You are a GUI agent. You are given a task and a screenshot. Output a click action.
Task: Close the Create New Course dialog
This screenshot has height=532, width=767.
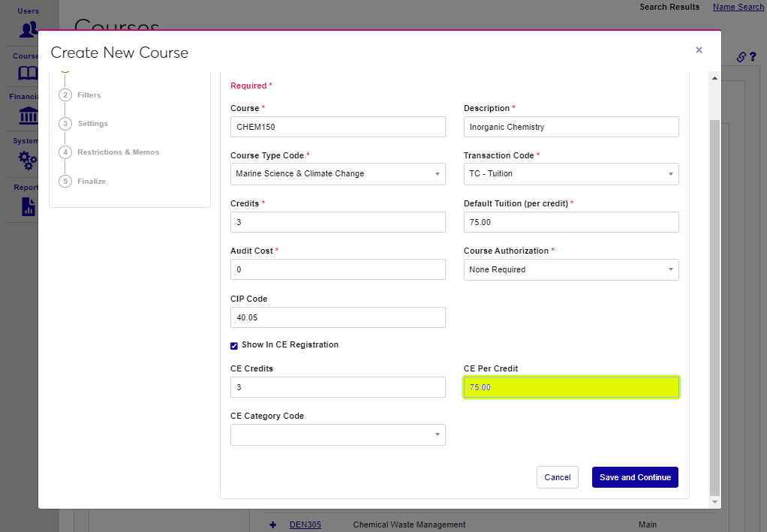pos(699,50)
